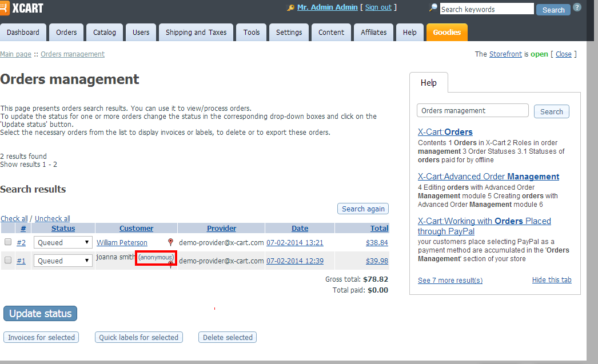Click the joanna smith customer name
The image size is (598, 364).
(x=115, y=257)
